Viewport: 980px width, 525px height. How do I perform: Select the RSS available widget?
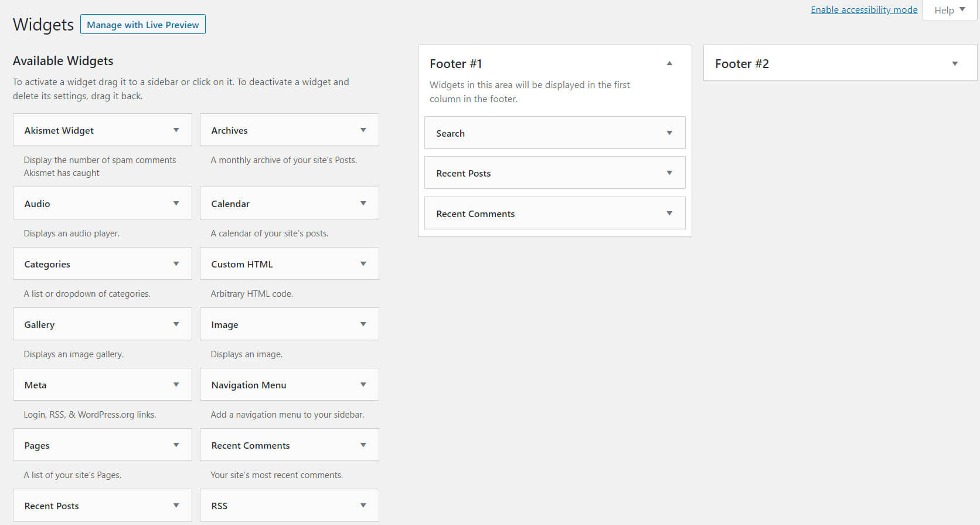219,506
